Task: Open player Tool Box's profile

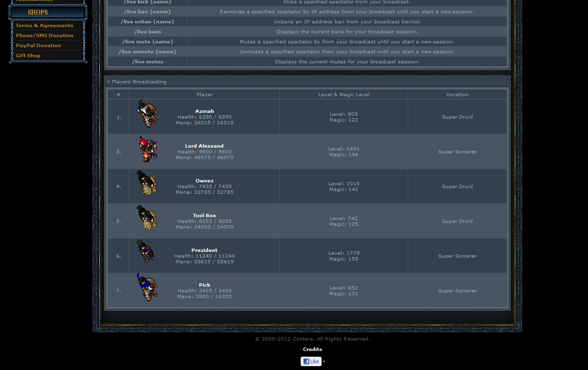Action: 205,216
